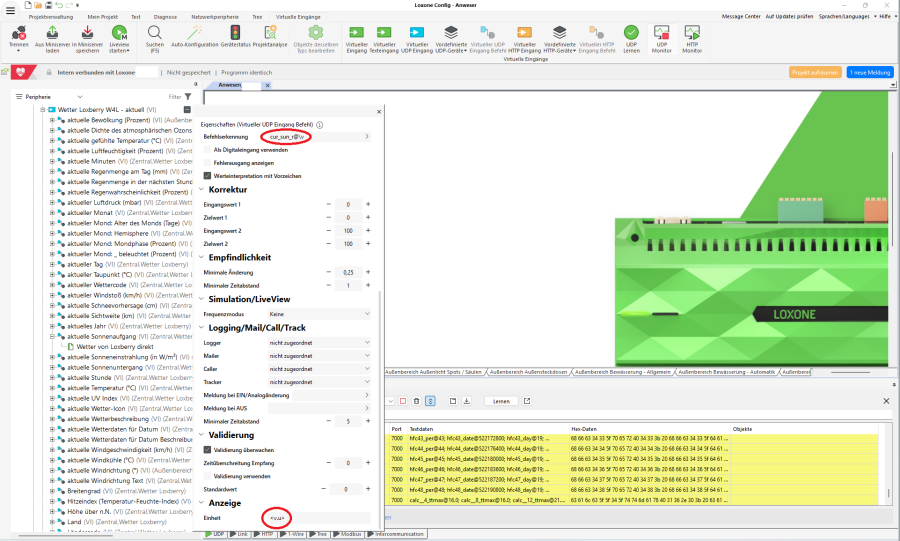Load project with Aus Miniserver laden
This screenshot has width=900, height=541.
[52, 33]
